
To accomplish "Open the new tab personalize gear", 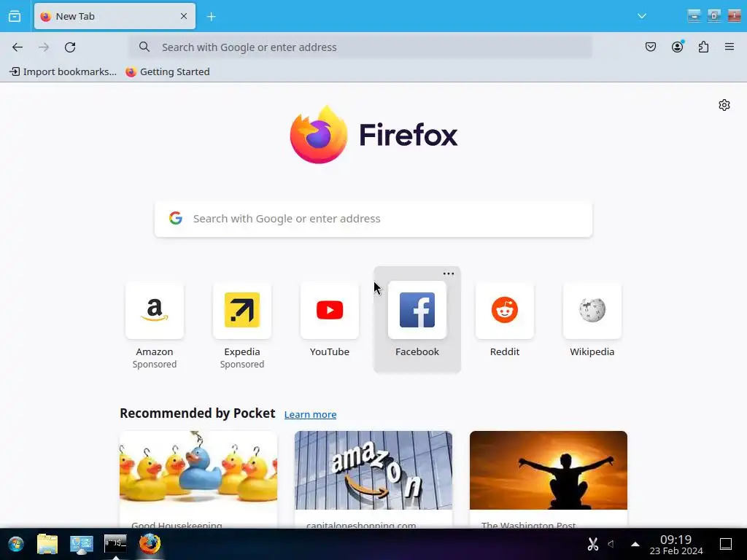I will coord(724,105).
